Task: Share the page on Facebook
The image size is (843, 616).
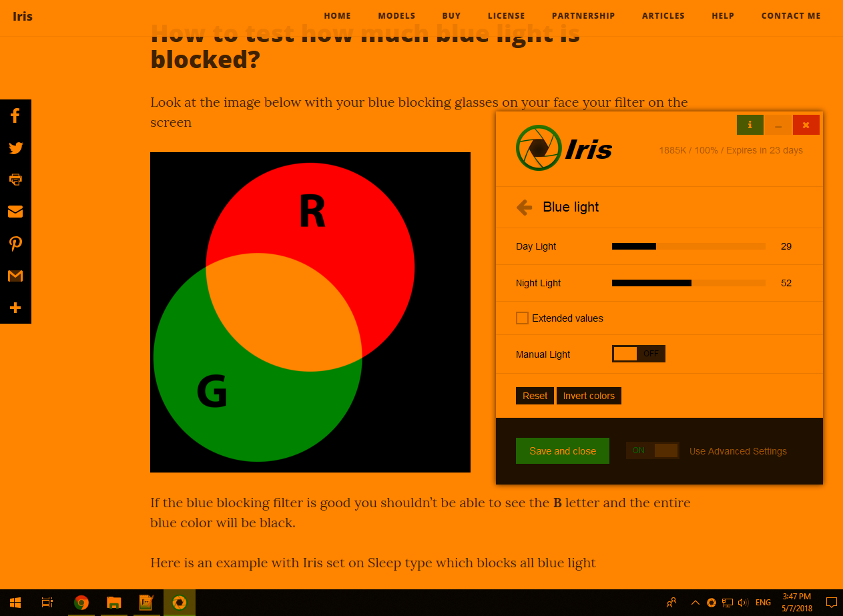Action: tap(15, 115)
